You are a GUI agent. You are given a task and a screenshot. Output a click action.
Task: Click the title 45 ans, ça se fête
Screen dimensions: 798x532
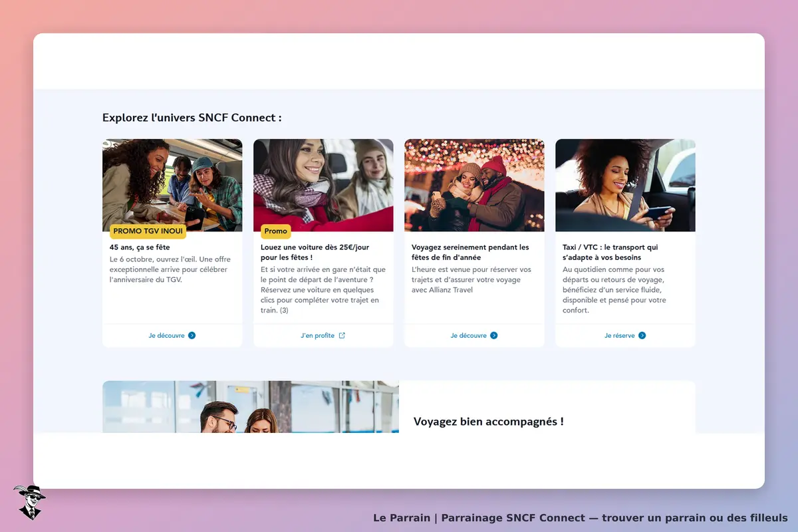pyautogui.click(x=140, y=247)
